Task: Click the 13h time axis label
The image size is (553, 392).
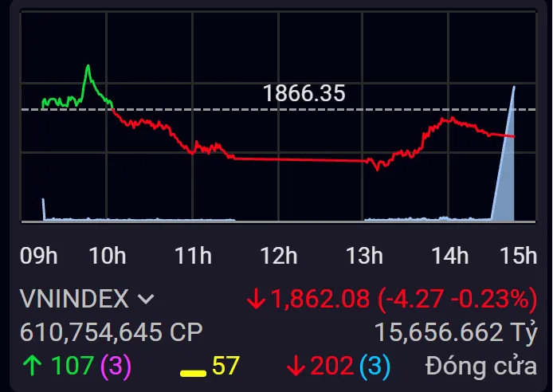Action: [364, 256]
